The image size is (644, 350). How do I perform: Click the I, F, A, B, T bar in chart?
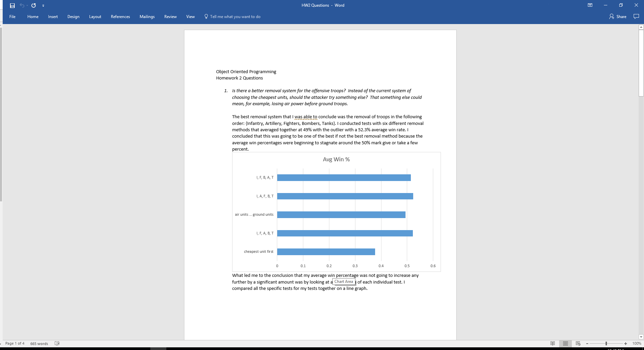pyautogui.click(x=345, y=233)
